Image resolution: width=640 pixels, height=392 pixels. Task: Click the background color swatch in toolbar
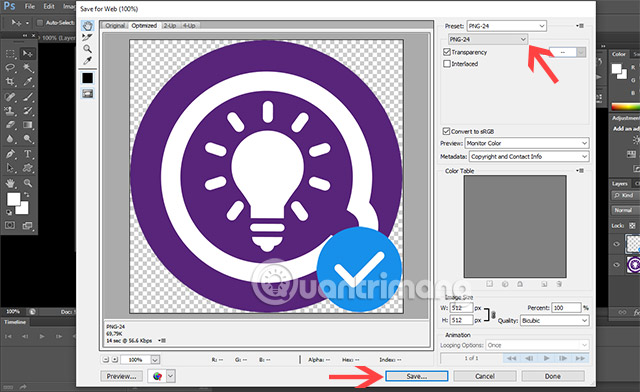pos(24,209)
